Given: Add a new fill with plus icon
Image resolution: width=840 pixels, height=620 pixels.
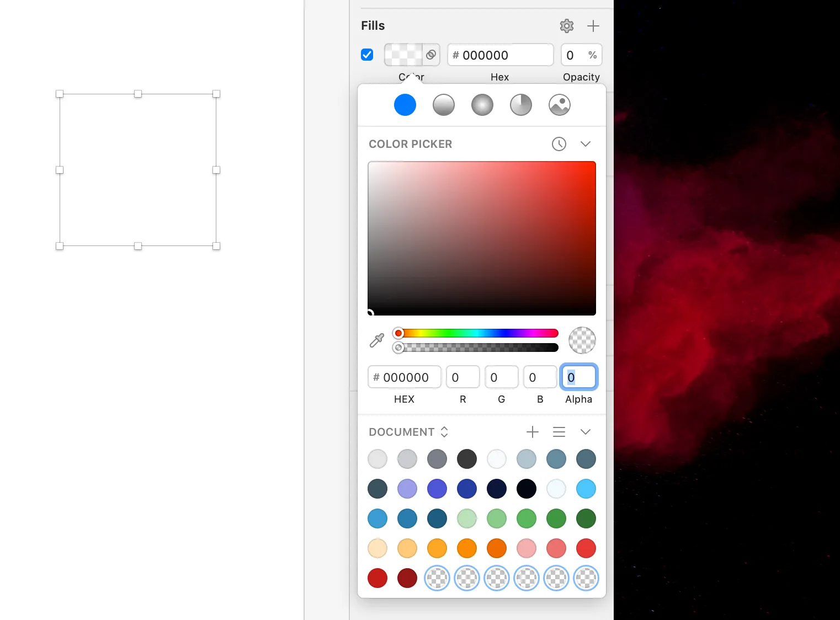Looking at the screenshot, I should (593, 26).
